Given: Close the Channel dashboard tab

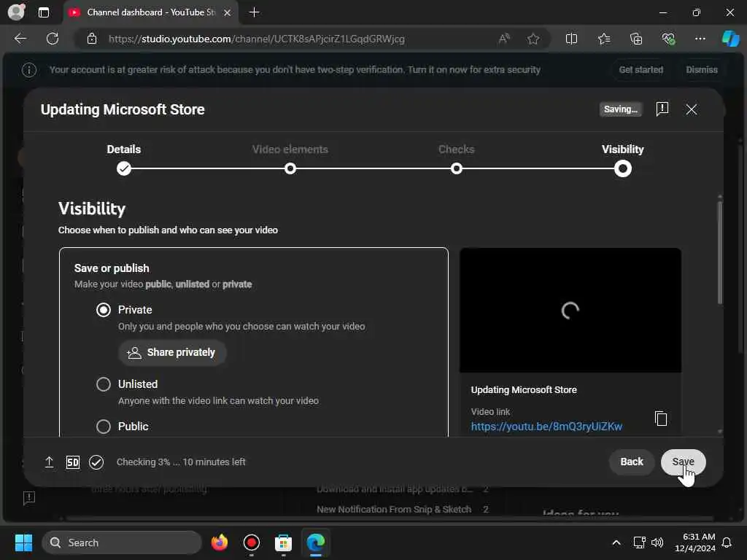Looking at the screenshot, I should pos(228,13).
